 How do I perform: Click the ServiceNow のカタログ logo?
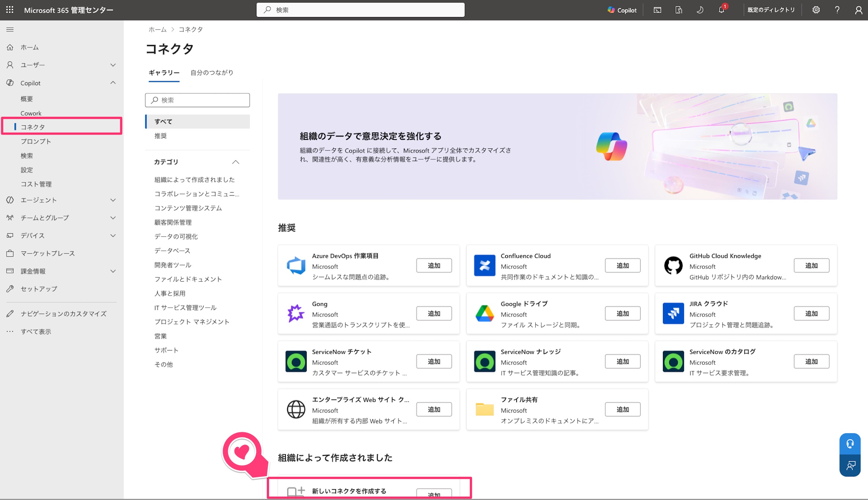click(673, 361)
